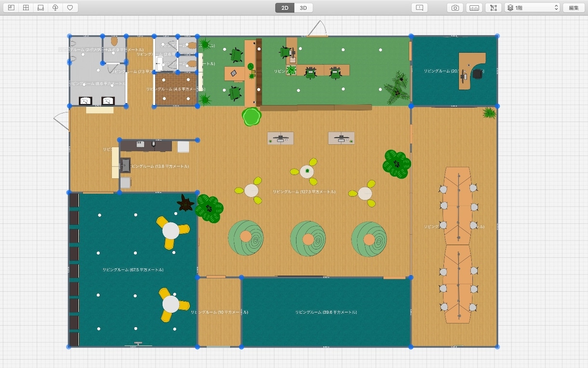Click the 編集 button

point(574,8)
